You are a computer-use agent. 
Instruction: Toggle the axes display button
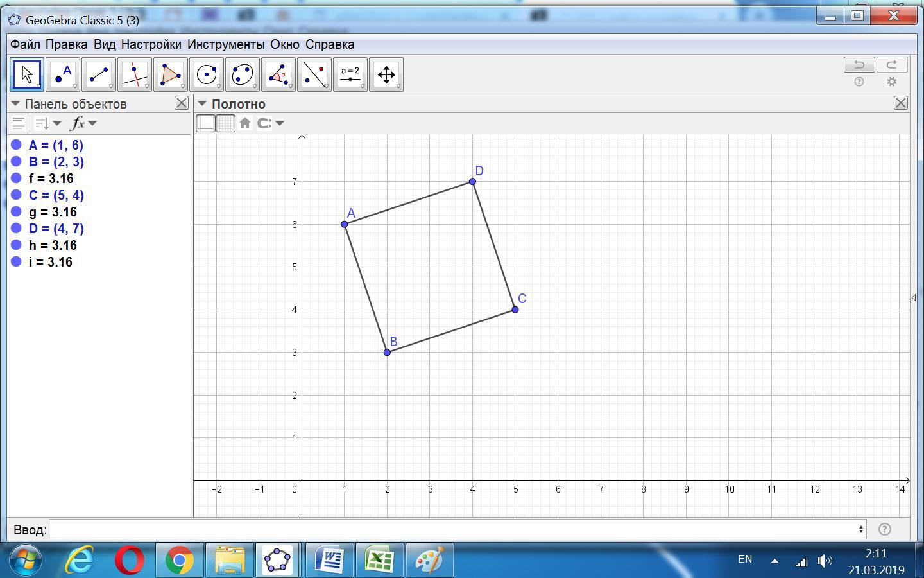point(205,123)
